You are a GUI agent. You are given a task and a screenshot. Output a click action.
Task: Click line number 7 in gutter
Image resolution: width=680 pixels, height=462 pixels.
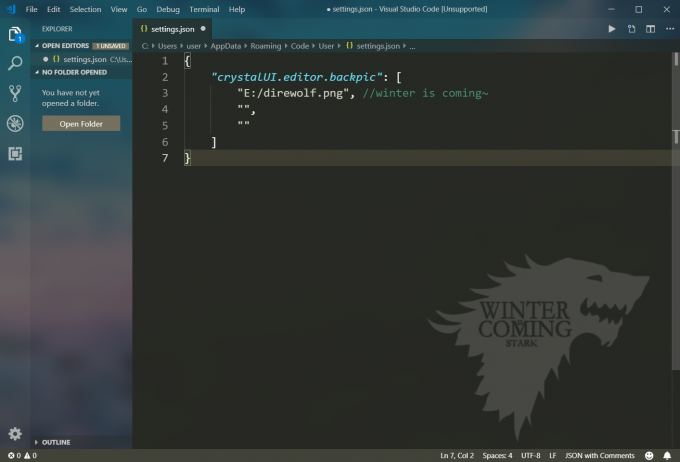click(165, 158)
